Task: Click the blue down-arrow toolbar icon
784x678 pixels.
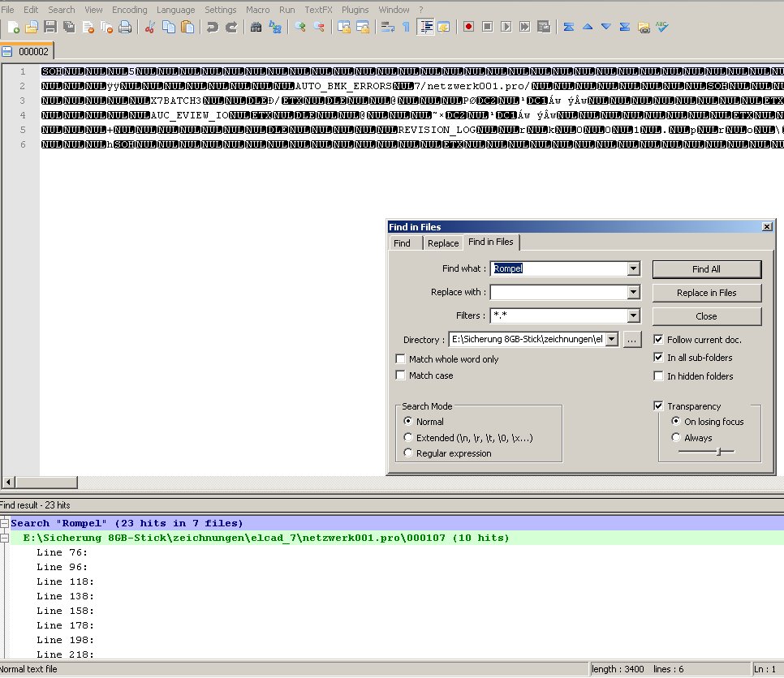Action: tap(606, 27)
